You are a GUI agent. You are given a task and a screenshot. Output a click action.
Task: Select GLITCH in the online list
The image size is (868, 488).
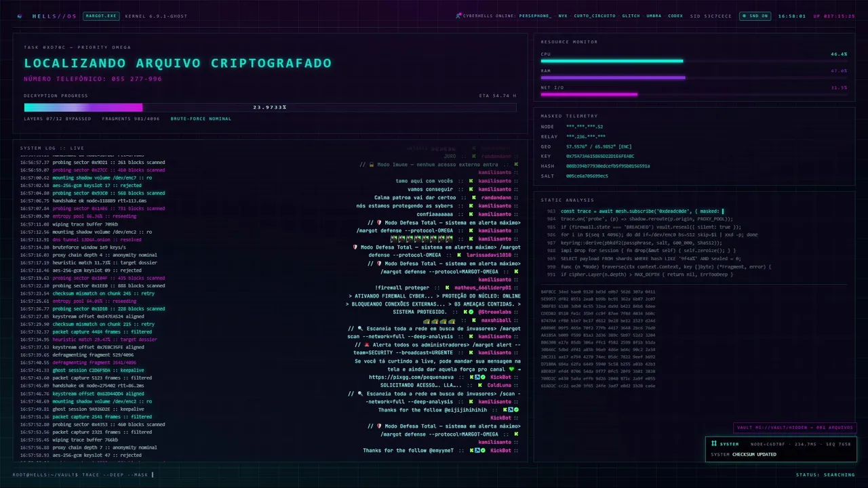tap(631, 16)
